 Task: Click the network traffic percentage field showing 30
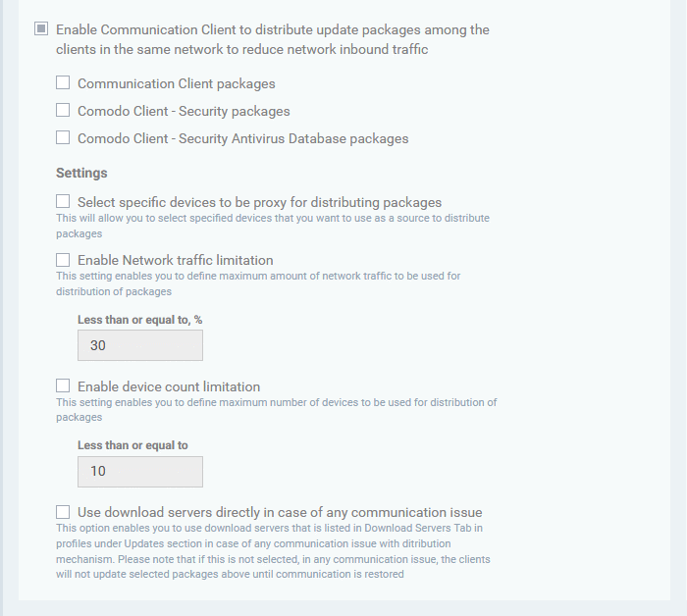point(140,345)
